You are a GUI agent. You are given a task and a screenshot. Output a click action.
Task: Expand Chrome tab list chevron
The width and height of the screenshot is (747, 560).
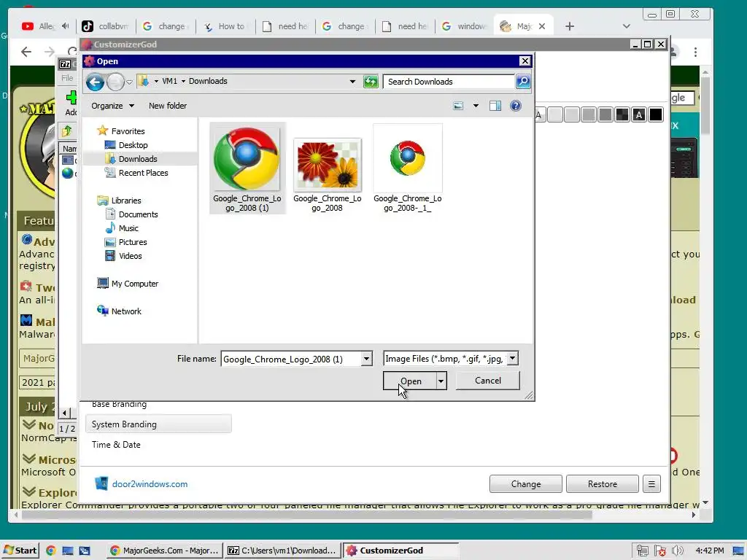pos(627,26)
